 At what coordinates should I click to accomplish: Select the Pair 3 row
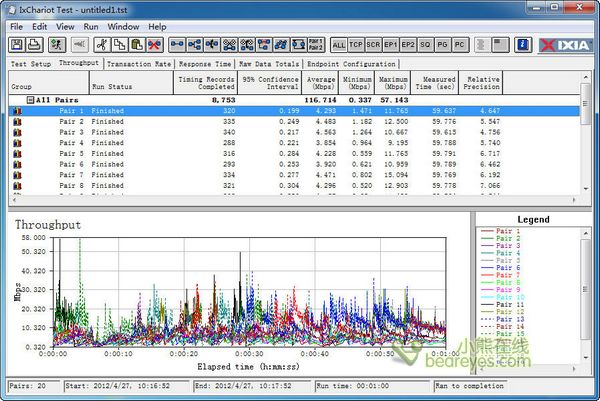coord(294,132)
